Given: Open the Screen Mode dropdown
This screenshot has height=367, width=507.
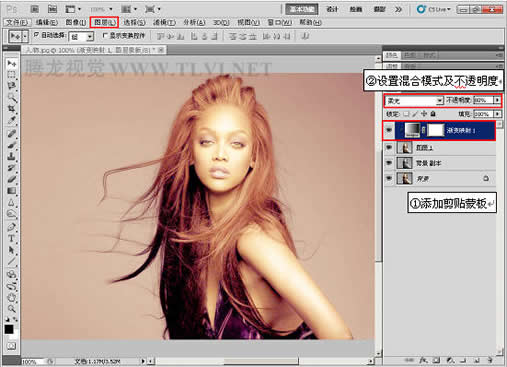Looking at the screenshot, I should 152,9.
